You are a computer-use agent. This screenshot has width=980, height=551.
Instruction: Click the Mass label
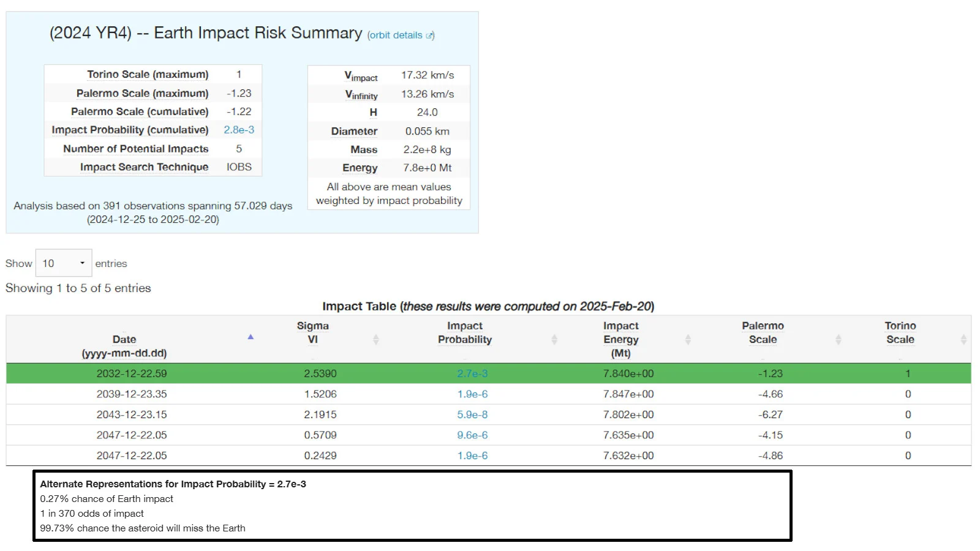(364, 149)
